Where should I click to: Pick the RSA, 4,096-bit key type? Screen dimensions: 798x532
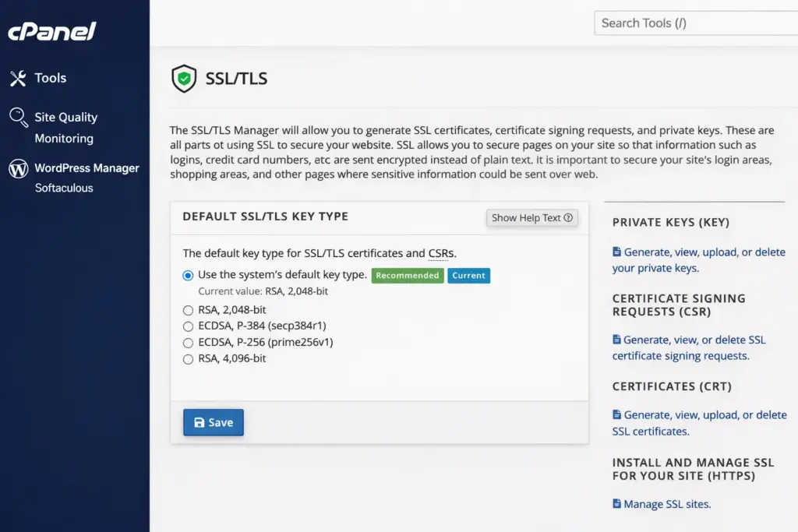tap(188, 359)
